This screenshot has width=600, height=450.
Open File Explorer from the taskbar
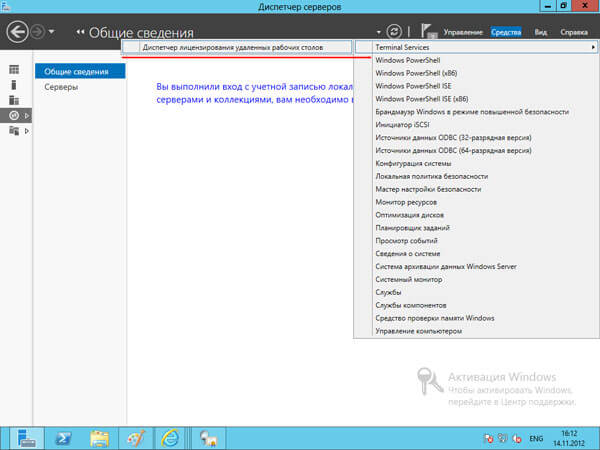[x=99, y=438]
